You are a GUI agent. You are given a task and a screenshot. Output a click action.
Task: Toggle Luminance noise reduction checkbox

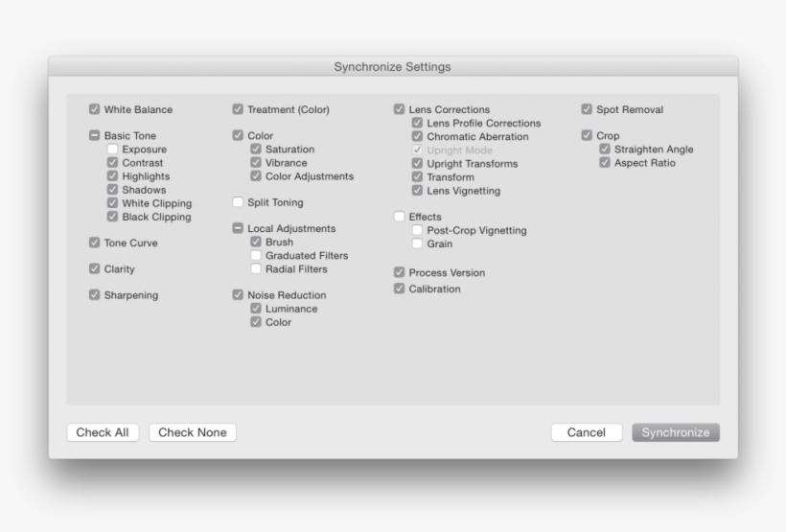(x=256, y=309)
